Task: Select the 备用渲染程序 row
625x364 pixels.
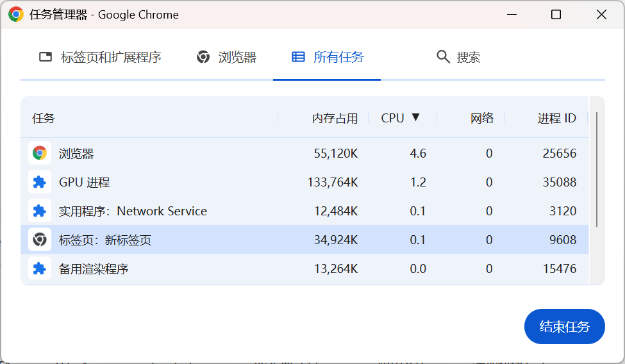Action: (x=304, y=269)
